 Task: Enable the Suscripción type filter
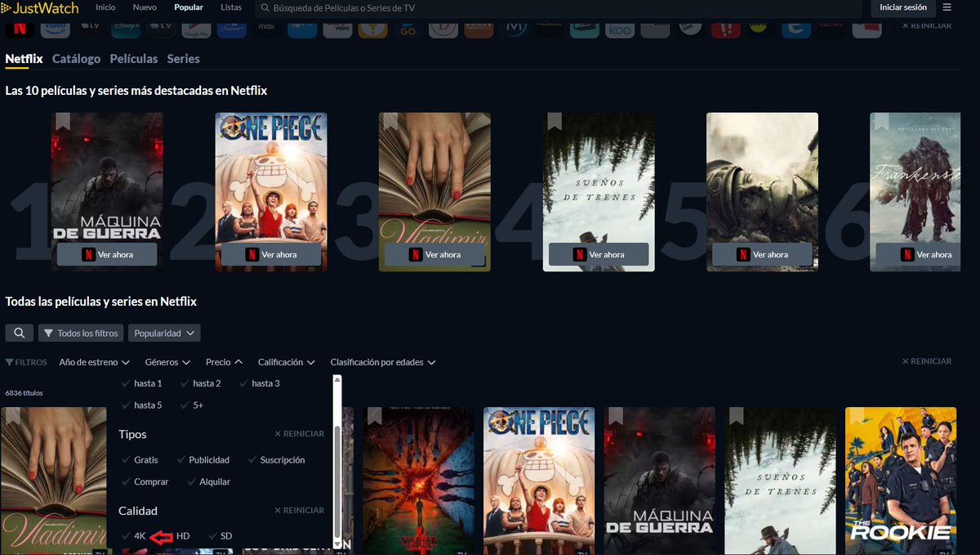click(276, 460)
